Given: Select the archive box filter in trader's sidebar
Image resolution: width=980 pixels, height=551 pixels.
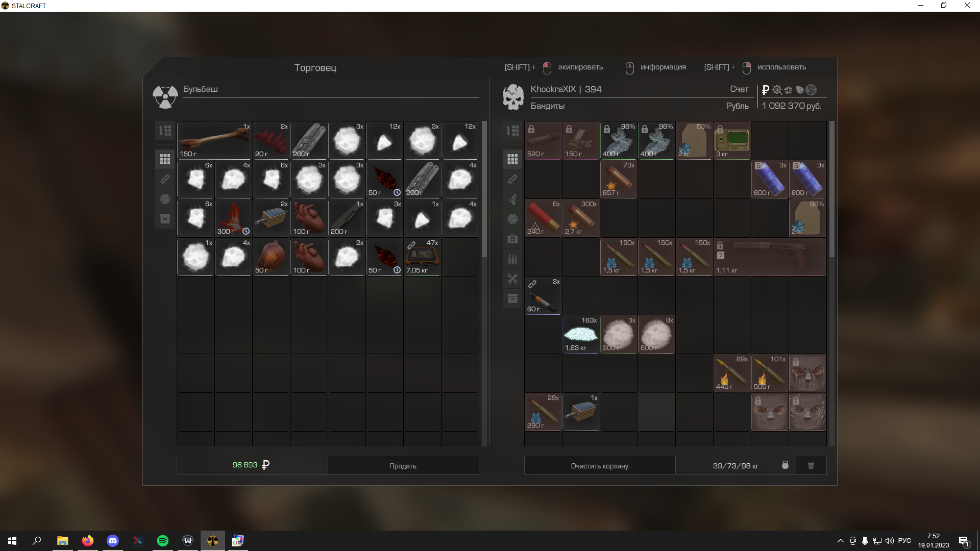Looking at the screenshot, I should pyautogui.click(x=165, y=219).
